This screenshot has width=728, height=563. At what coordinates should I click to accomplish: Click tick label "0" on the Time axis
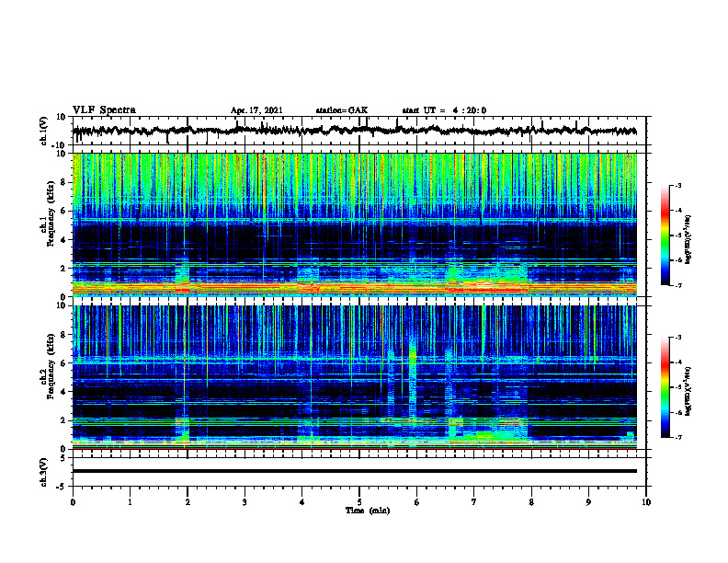click(x=73, y=502)
